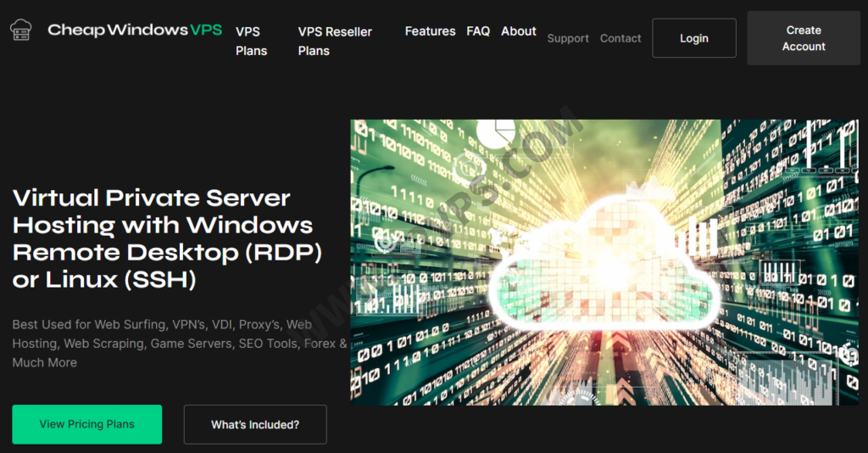Click the Virtual Private Server Hosting headline
The image size is (868, 453).
point(167,238)
